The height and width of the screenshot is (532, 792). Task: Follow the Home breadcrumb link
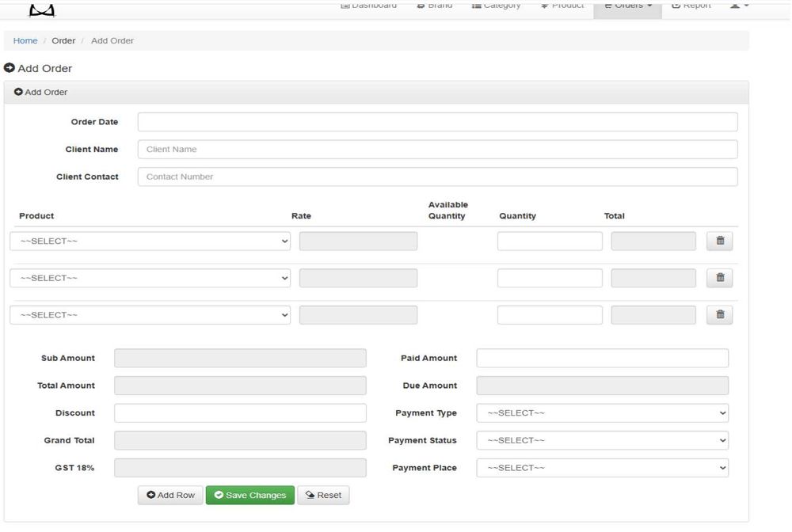pos(25,40)
